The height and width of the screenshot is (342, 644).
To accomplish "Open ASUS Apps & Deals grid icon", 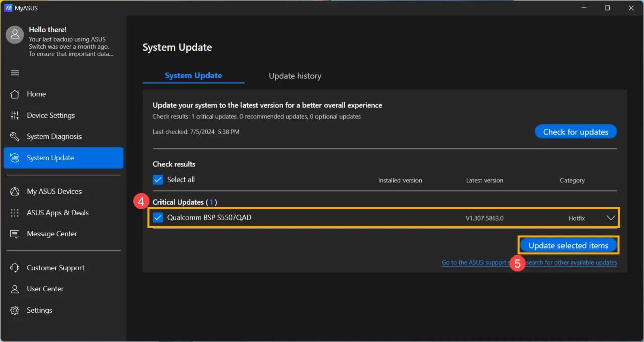I will [15, 213].
